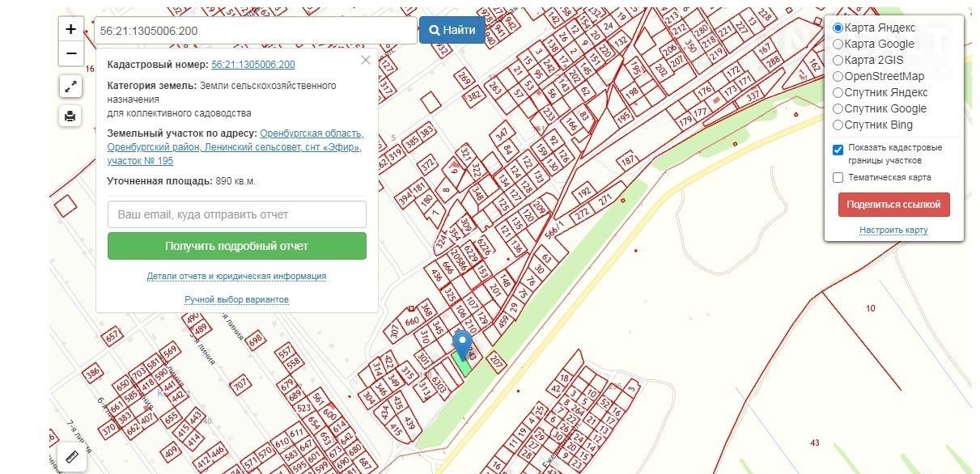The image size is (980, 474).
Task: Open cadastral number 56:21:1305006:200 link
Action: pyautogui.click(x=252, y=65)
